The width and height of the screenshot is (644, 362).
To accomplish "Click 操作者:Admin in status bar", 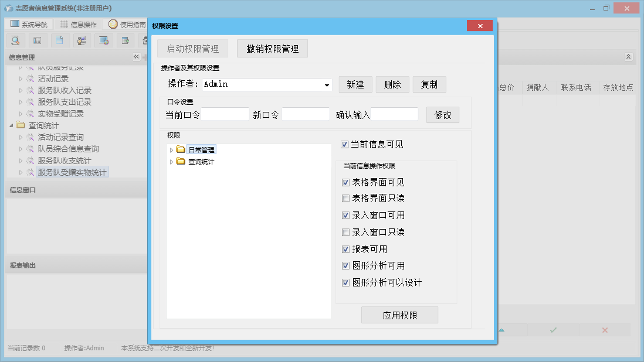I will 84,348.
